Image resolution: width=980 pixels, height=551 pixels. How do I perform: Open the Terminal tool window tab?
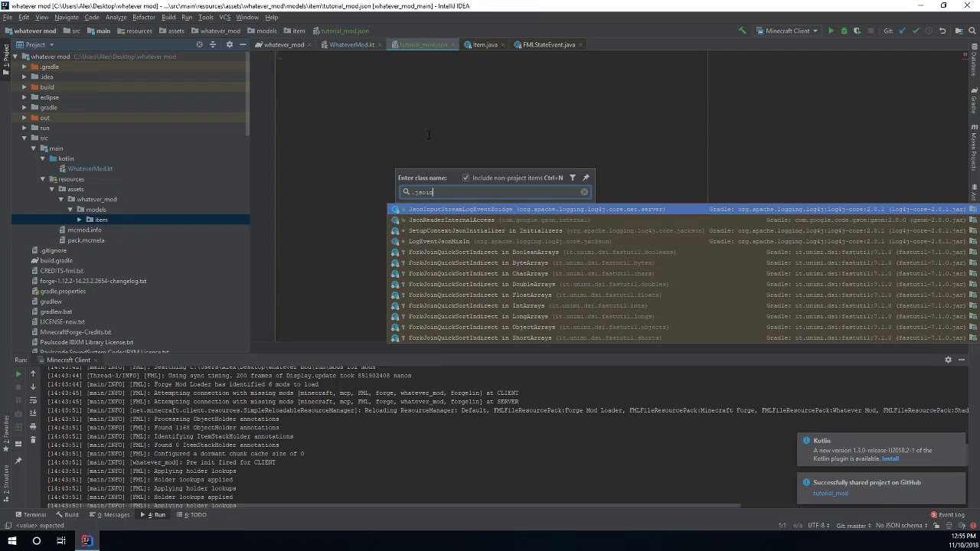point(30,515)
